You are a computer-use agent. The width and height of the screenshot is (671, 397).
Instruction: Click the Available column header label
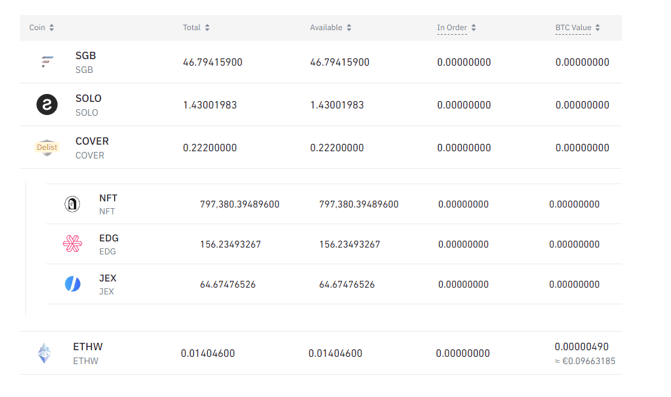[326, 27]
